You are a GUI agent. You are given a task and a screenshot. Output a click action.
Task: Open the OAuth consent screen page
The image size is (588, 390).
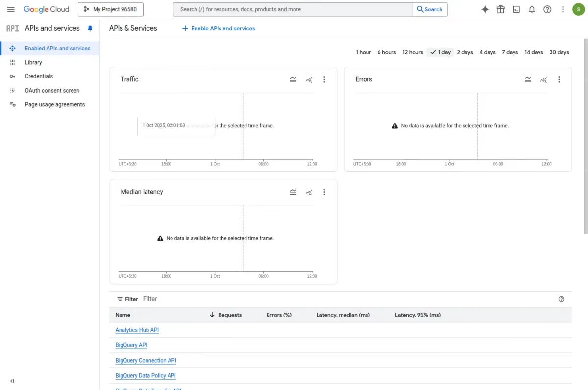[x=52, y=91]
